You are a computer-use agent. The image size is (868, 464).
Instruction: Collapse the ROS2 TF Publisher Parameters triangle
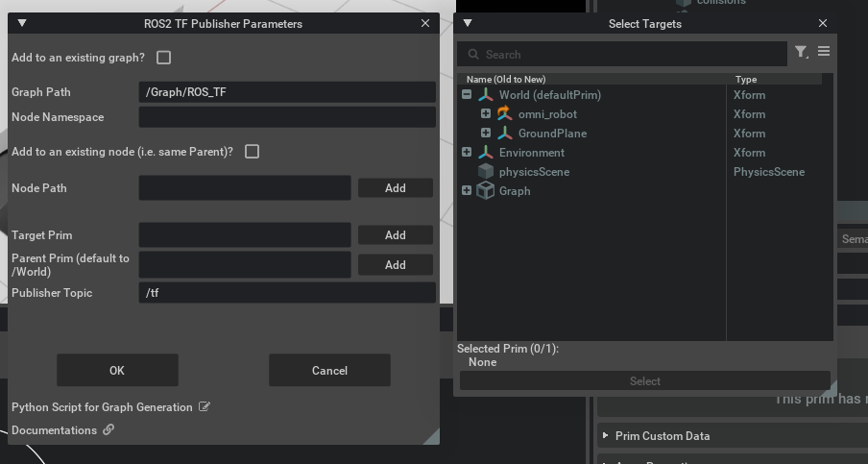pyautogui.click(x=22, y=23)
